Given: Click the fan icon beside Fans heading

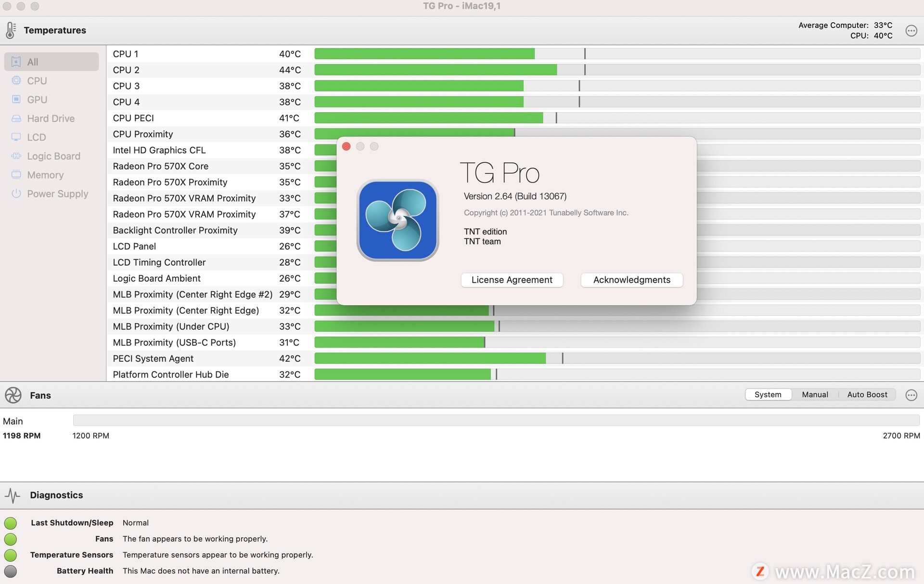Looking at the screenshot, I should [13, 395].
